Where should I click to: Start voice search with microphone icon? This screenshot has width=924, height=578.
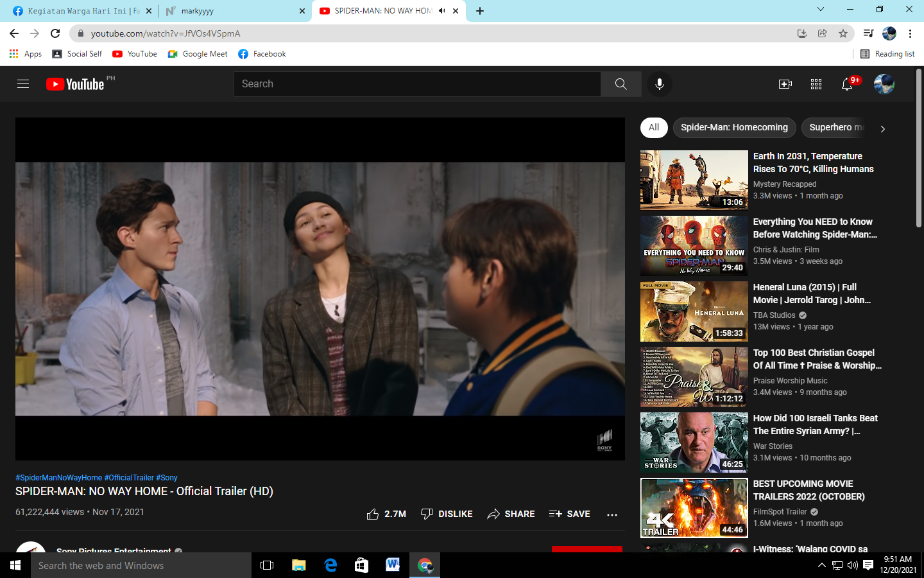[660, 84]
